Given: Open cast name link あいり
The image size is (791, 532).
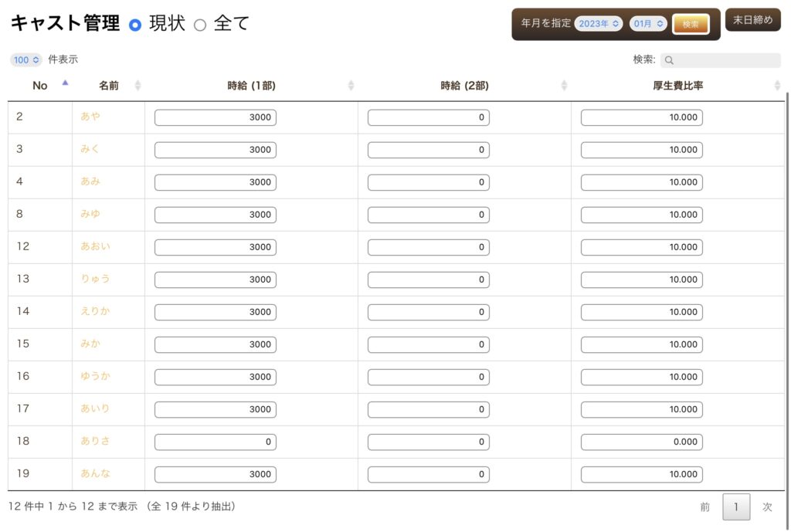Looking at the screenshot, I should coord(95,408).
